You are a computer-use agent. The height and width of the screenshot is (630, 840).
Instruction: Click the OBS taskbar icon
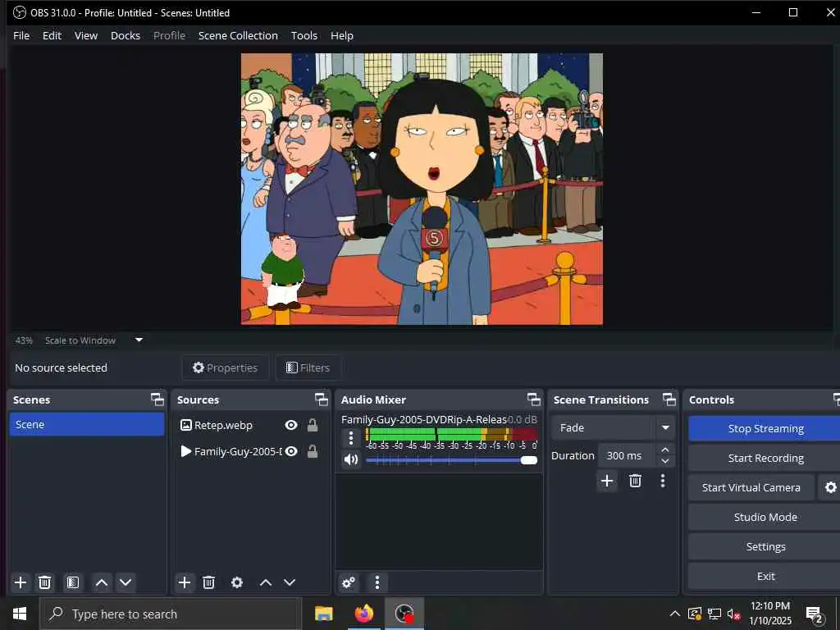coord(404,614)
